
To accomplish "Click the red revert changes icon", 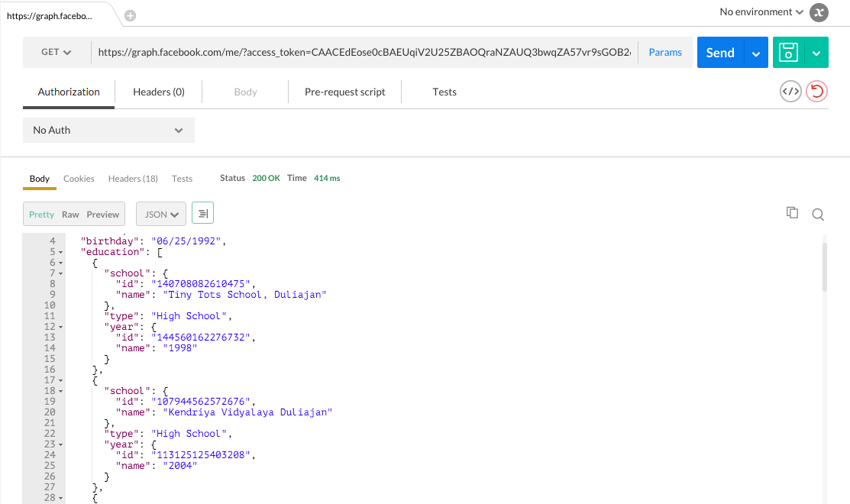I will [816, 91].
